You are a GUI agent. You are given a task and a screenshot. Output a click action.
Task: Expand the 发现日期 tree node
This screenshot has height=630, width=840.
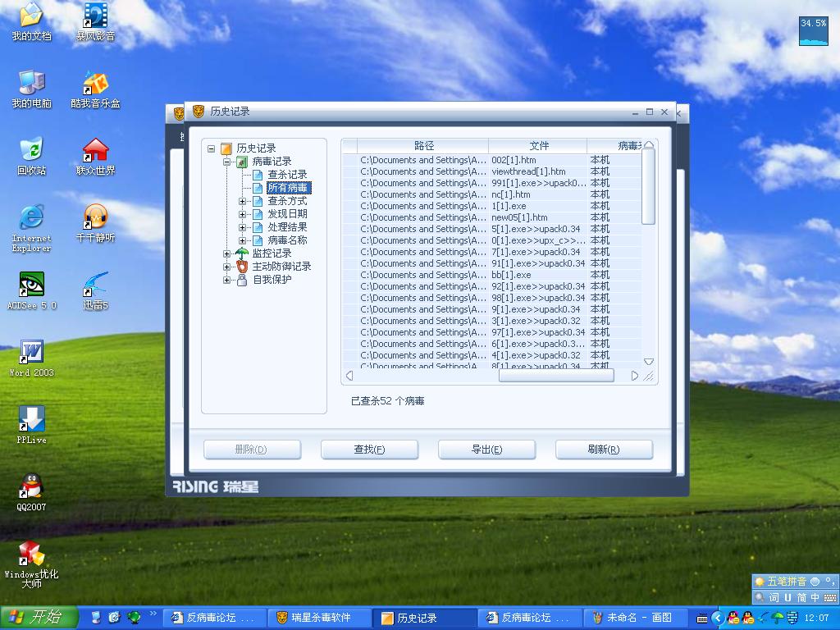pos(242,214)
